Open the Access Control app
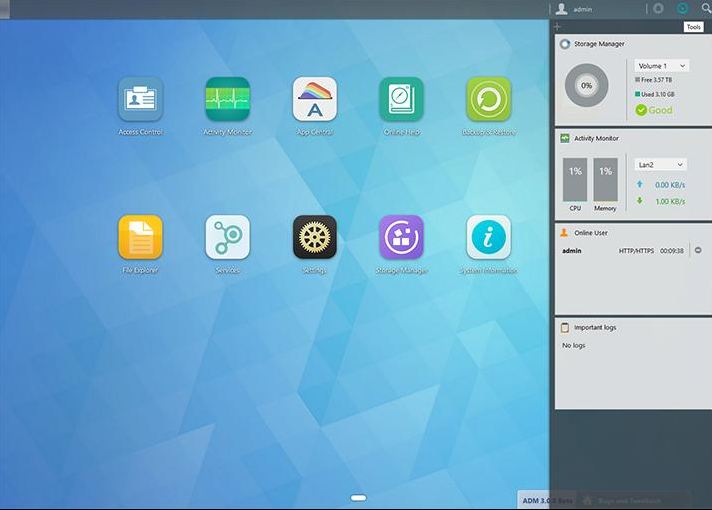 (x=140, y=99)
